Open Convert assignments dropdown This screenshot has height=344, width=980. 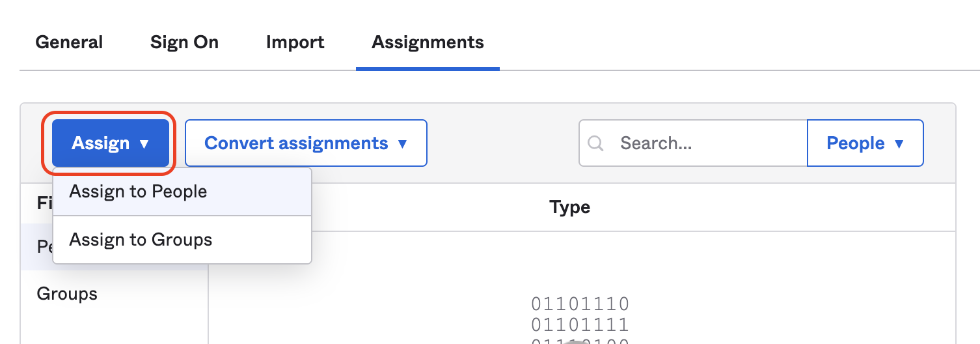tap(296, 143)
